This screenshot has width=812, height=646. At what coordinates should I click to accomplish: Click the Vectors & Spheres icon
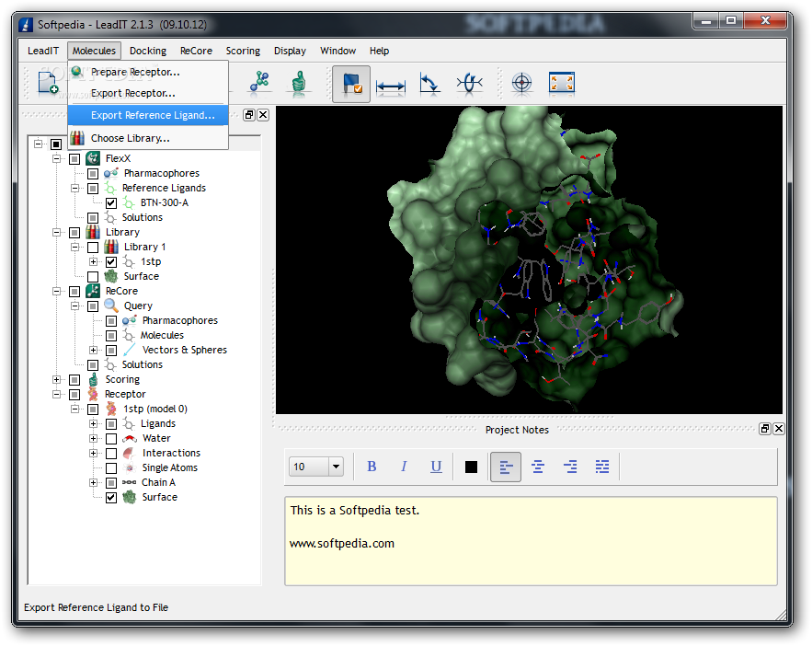pyautogui.click(x=130, y=350)
